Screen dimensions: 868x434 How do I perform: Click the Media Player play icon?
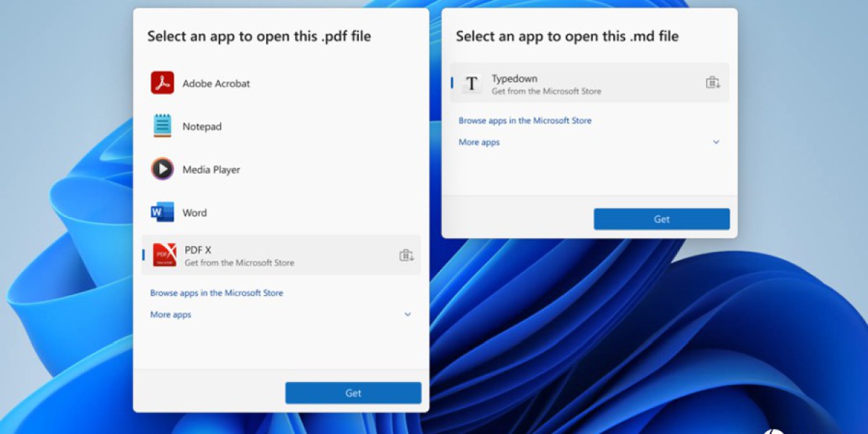[x=163, y=169]
